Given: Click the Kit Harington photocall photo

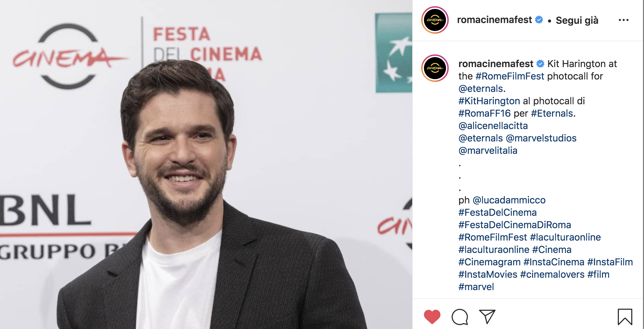Looking at the screenshot, I should (x=206, y=164).
